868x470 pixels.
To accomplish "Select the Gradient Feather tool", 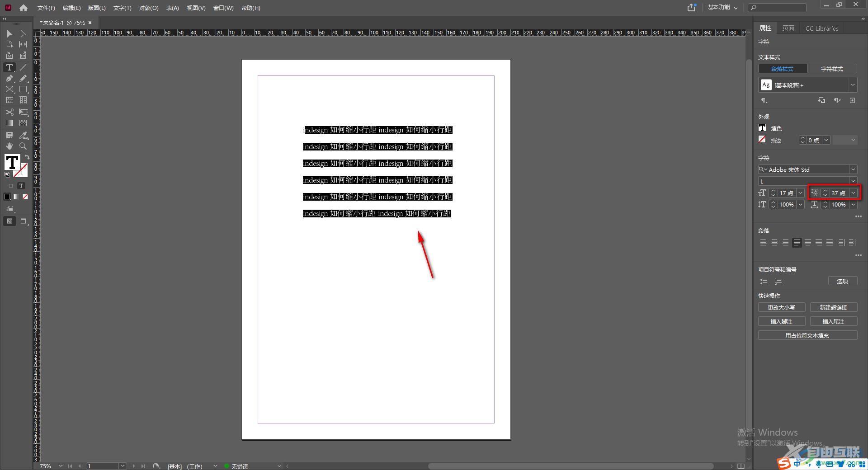I will pyautogui.click(x=23, y=123).
